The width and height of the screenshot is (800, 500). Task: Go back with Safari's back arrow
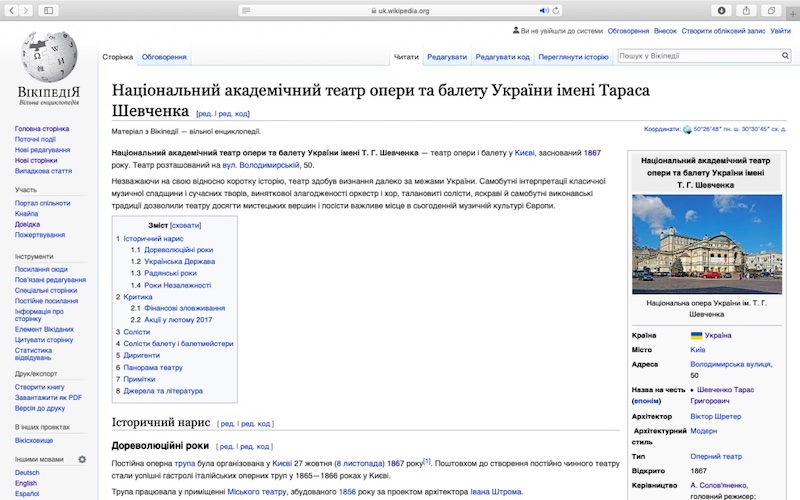pyautogui.click(x=11, y=10)
